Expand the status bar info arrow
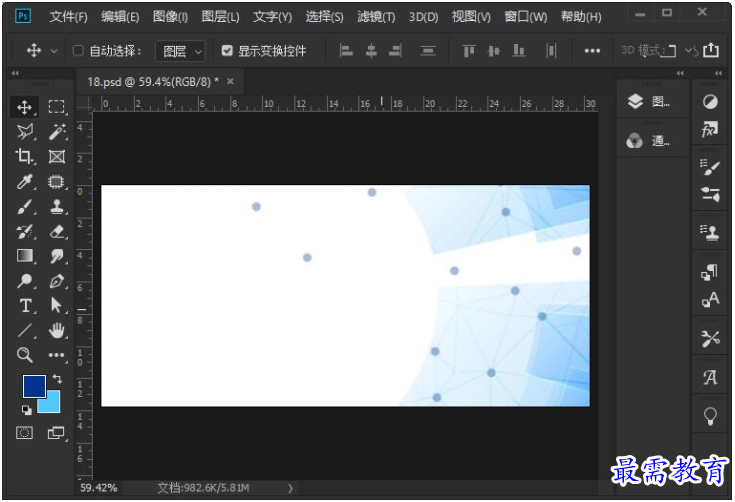 (291, 488)
